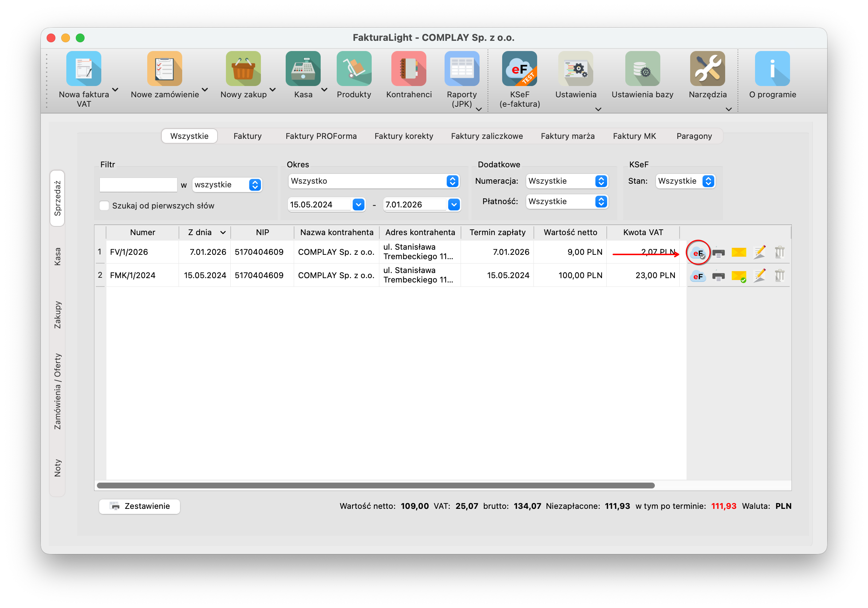This screenshot has width=868, height=608.
Task: Open the KSeF e-faktura toolbar icon
Action: pos(519,69)
